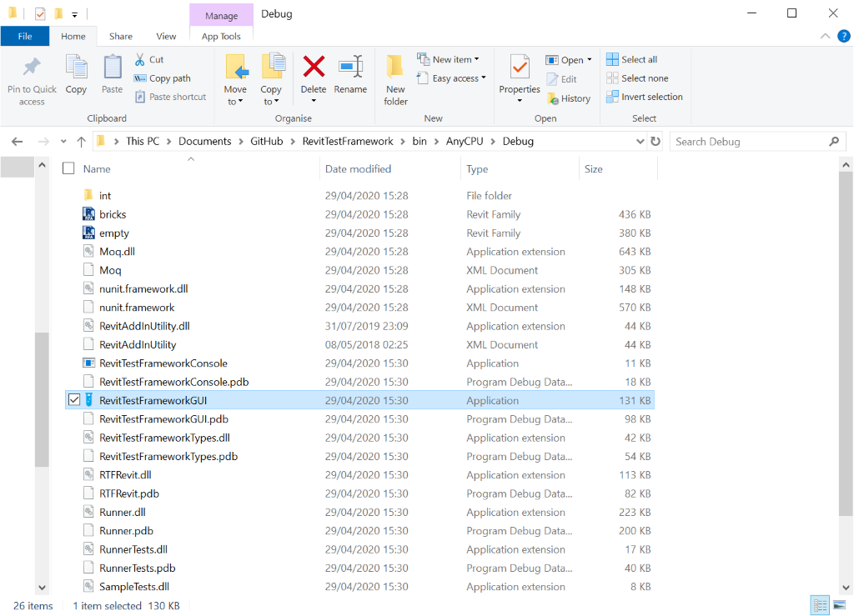Switch to Details view icon in status bar

click(821, 605)
